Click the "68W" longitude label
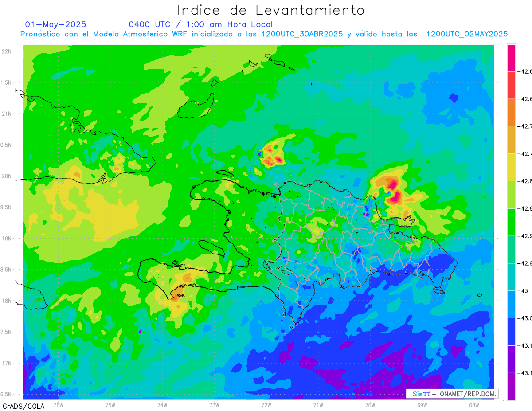This screenshot has width=532, height=411. pos(474,405)
